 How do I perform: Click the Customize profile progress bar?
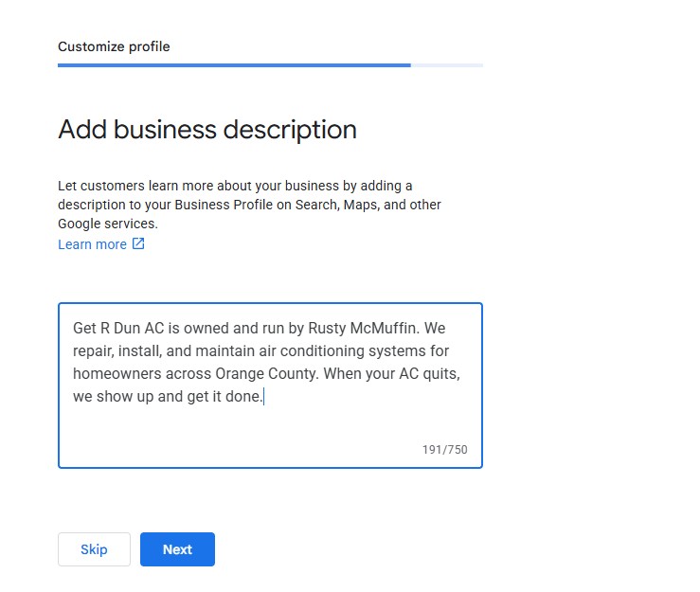[270, 65]
